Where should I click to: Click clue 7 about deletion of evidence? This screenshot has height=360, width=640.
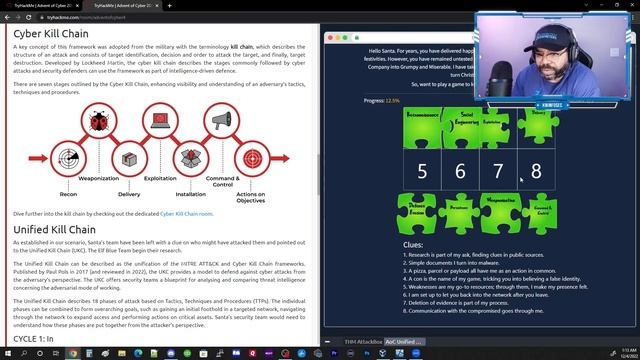456,303
